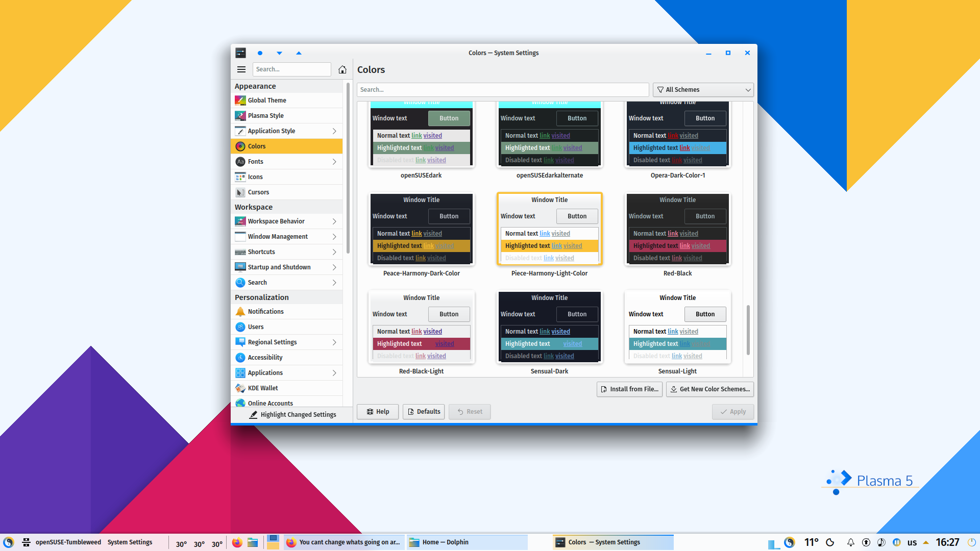Open Plasma Style settings
Viewport: 980px width, 551px height.
pos(286,116)
